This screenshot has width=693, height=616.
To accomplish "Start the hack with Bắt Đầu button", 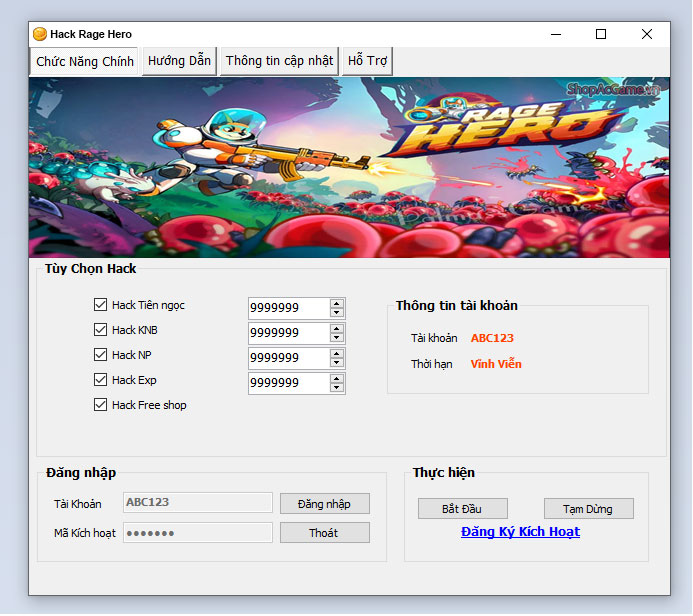I will 462,509.
